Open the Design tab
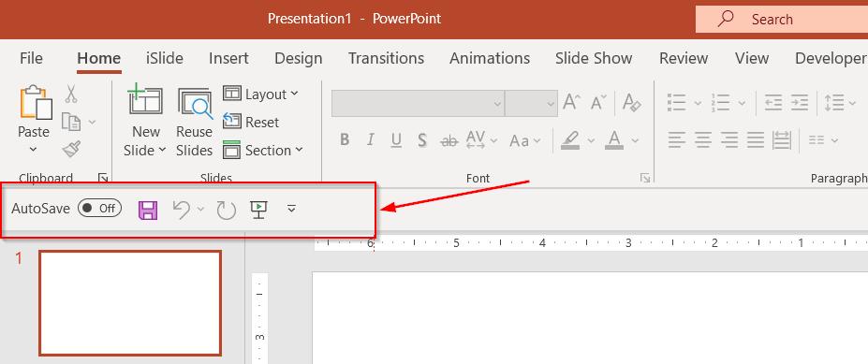The height and width of the screenshot is (364, 868). [x=299, y=58]
